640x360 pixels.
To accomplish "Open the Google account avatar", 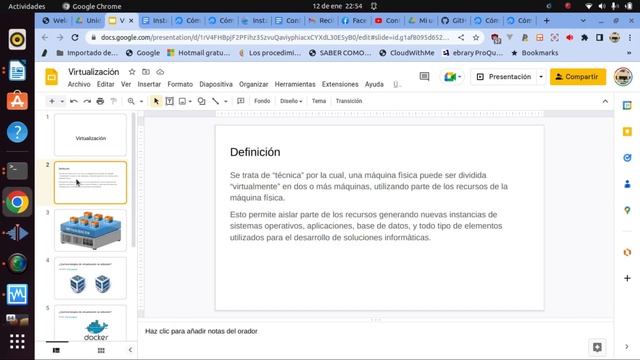I will [x=623, y=77].
